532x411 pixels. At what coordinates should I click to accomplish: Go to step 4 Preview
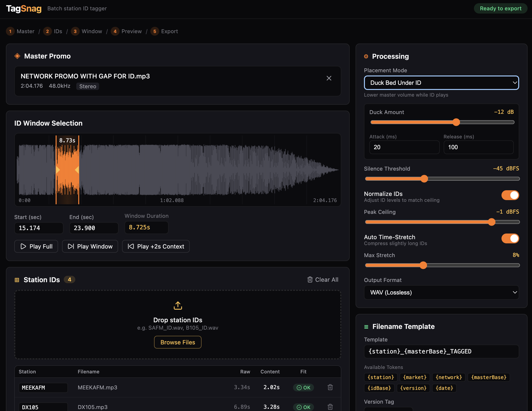[x=126, y=31]
